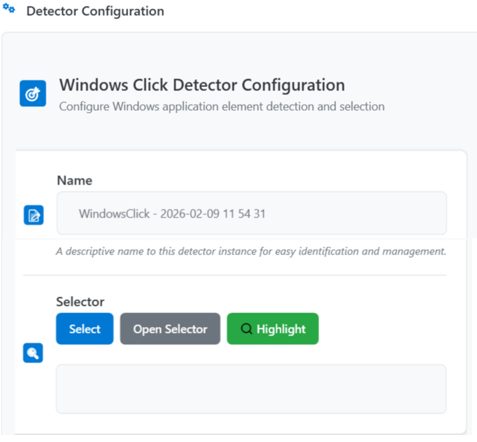Click the green Highlight button
This screenshot has width=477, height=442.
[x=273, y=329]
